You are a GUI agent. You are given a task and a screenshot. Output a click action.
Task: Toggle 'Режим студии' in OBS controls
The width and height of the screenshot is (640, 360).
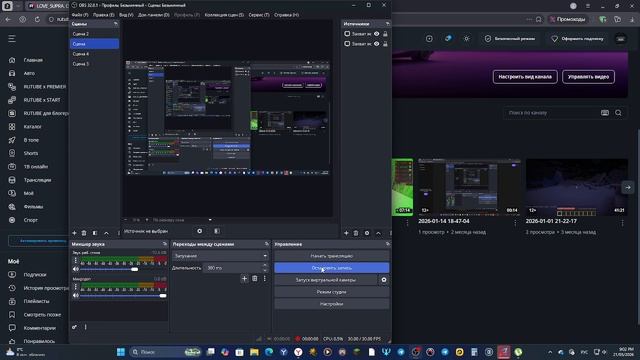tap(331, 292)
